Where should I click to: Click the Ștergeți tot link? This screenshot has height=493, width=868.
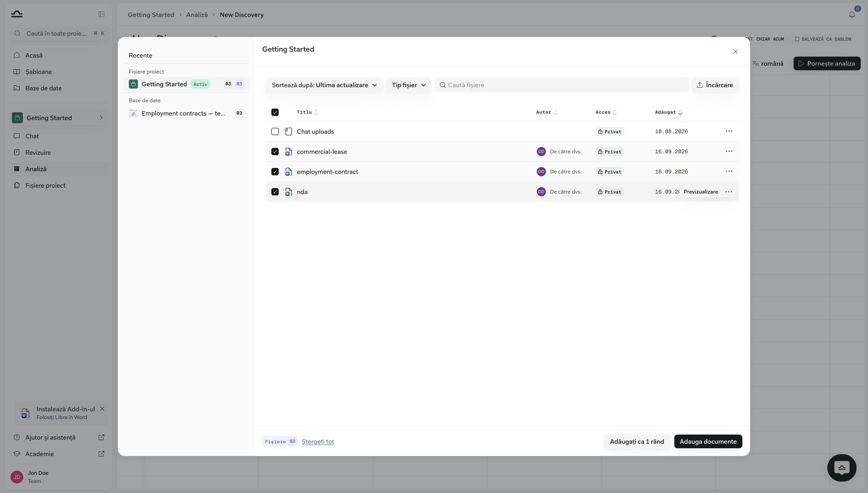318,442
